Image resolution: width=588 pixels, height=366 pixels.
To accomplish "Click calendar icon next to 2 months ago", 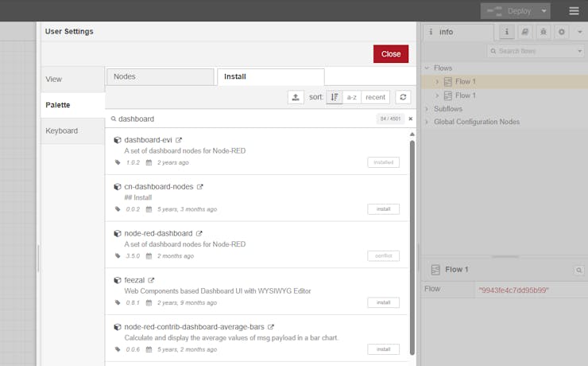I will [x=149, y=256].
